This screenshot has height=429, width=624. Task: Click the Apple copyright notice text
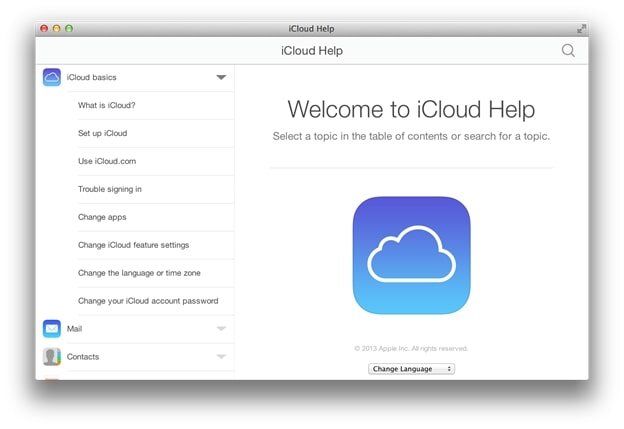click(411, 349)
